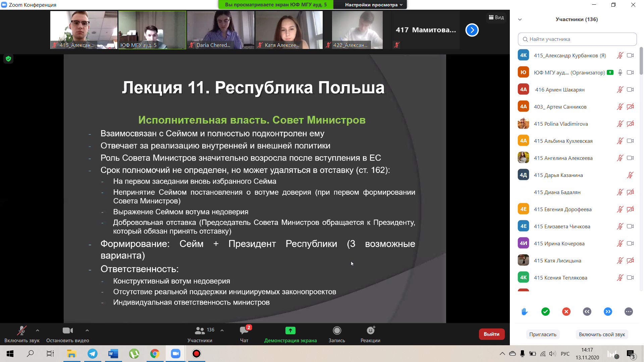
Task: Select 422_Алексан... video thumbnail
Action: (x=358, y=30)
